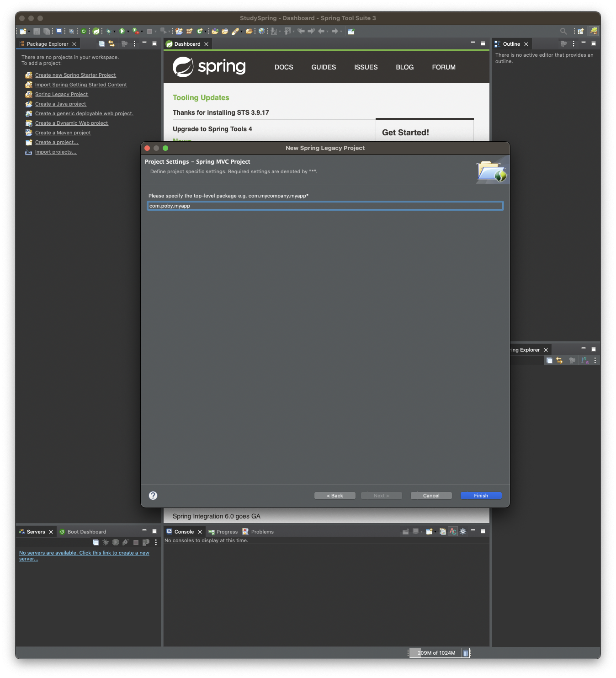This screenshot has height=678, width=616.
Task: Open the Run configurations dropdown arrow
Action: pos(128,32)
